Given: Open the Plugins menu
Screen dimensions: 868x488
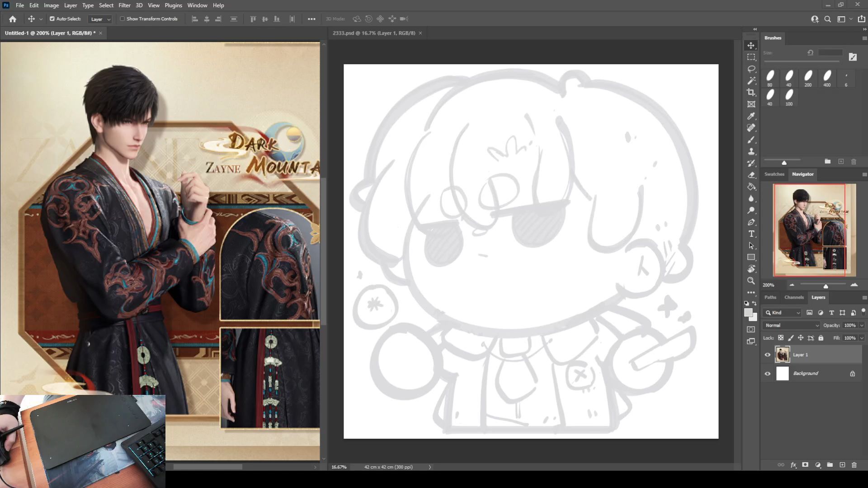Looking at the screenshot, I should tap(173, 5).
